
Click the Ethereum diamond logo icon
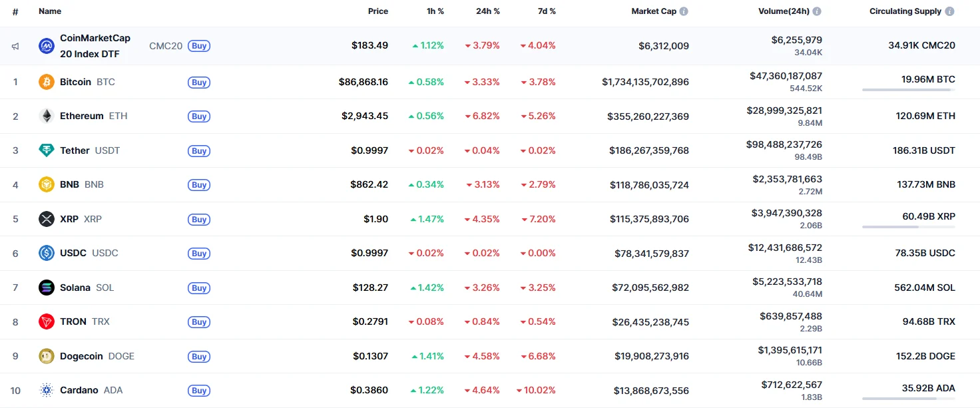pyautogui.click(x=46, y=116)
